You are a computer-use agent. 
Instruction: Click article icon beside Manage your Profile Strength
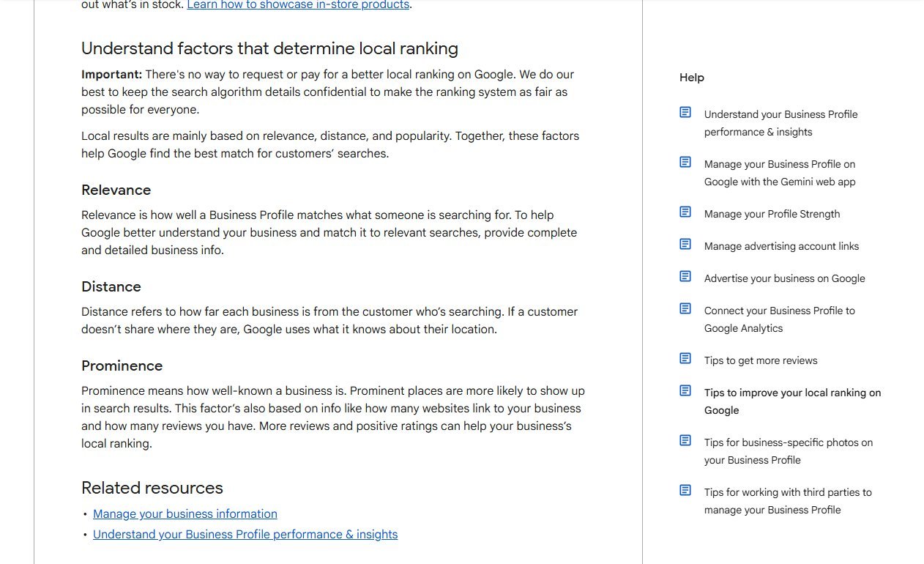[x=685, y=212]
